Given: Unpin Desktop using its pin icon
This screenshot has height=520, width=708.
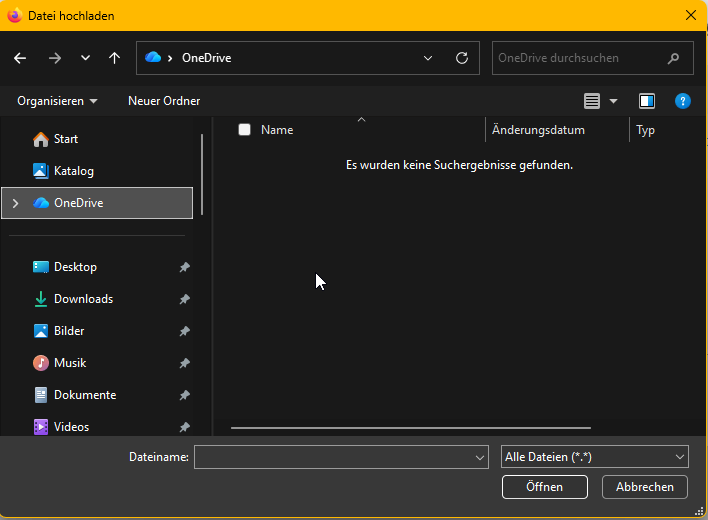Looking at the screenshot, I should pos(184,268).
